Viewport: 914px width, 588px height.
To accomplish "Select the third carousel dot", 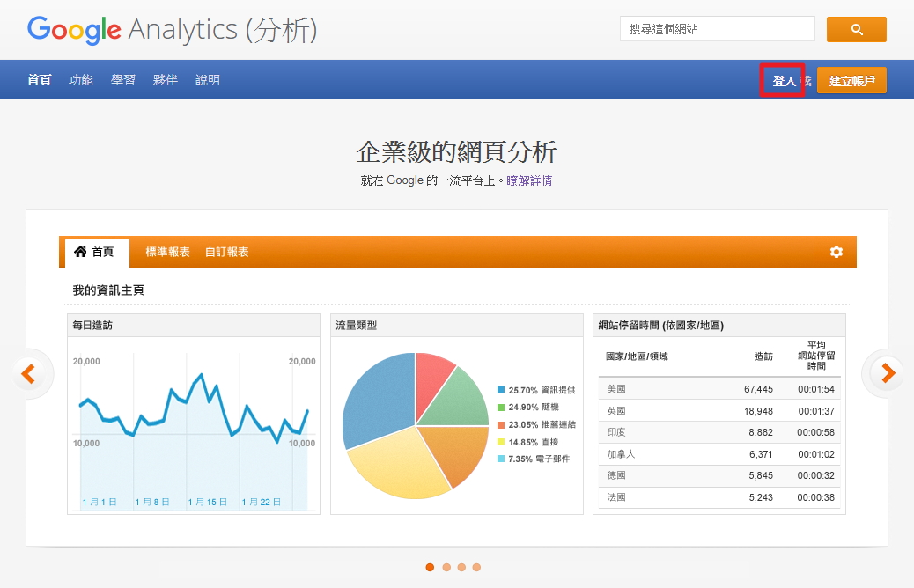I will point(461,567).
